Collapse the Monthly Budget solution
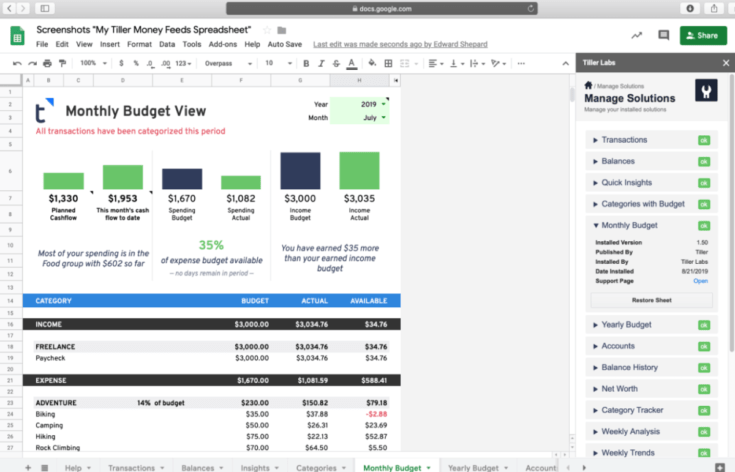The width and height of the screenshot is (735, 472). coord(652,225)
